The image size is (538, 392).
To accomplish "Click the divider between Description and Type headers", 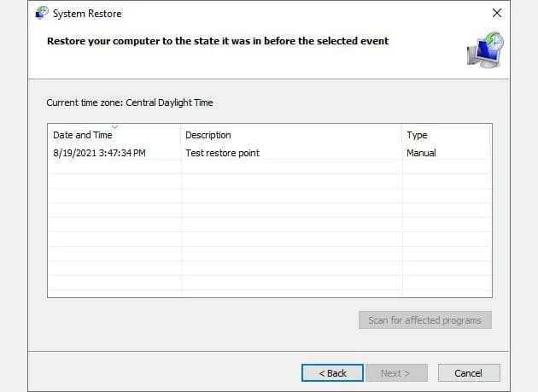I will coord(402,135).
